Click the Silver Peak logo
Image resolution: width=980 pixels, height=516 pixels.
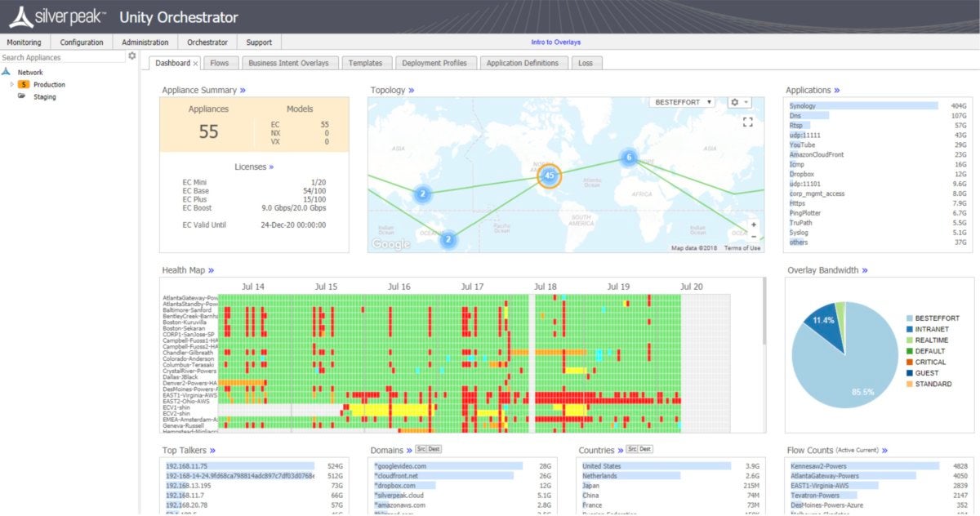[x=57, y=16]
